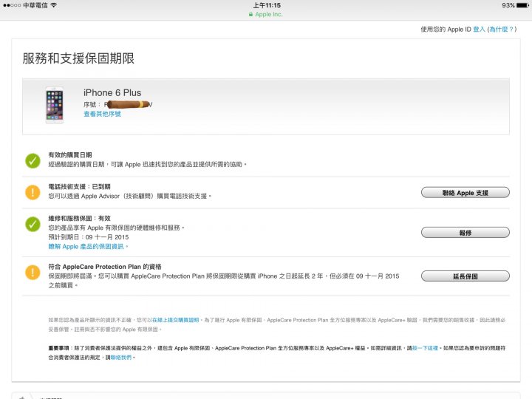The height and width of the screenshot is (399, 532).
Task: Tap the battery icon in status bar
Action: coord(522,5)
